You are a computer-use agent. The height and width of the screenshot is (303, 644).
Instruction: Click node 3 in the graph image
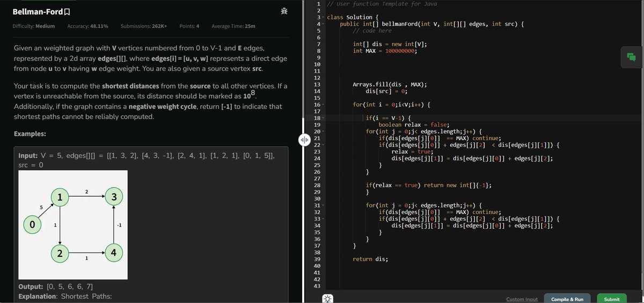114,197
